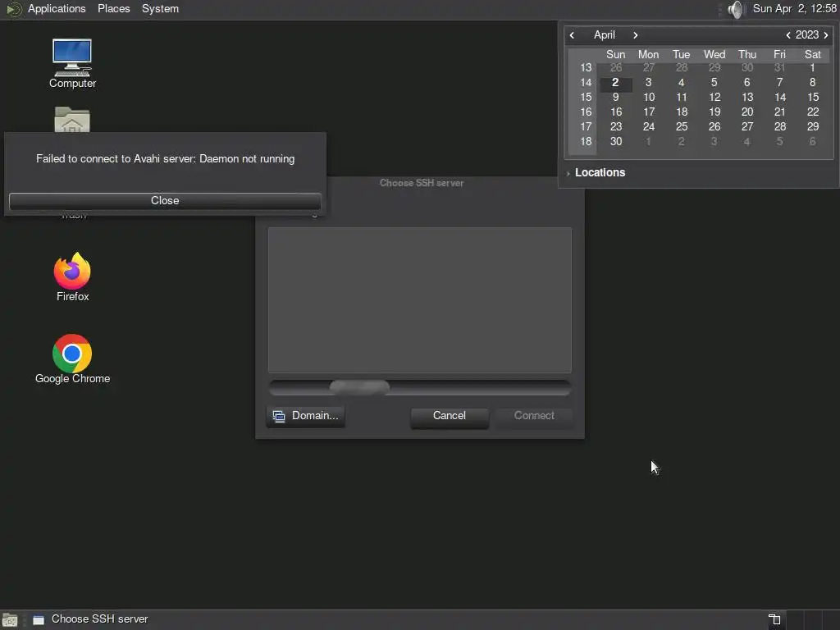Close the Avahi error message
The height and width of the screenshot is (630, 840).
(x=165, y=201)
